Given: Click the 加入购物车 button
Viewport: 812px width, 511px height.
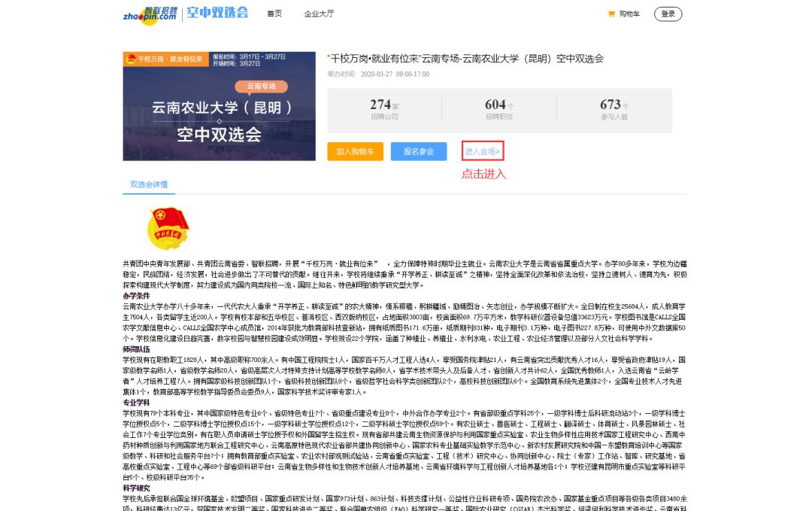Looking at the screenshot, I should click(x=355, y=151).
